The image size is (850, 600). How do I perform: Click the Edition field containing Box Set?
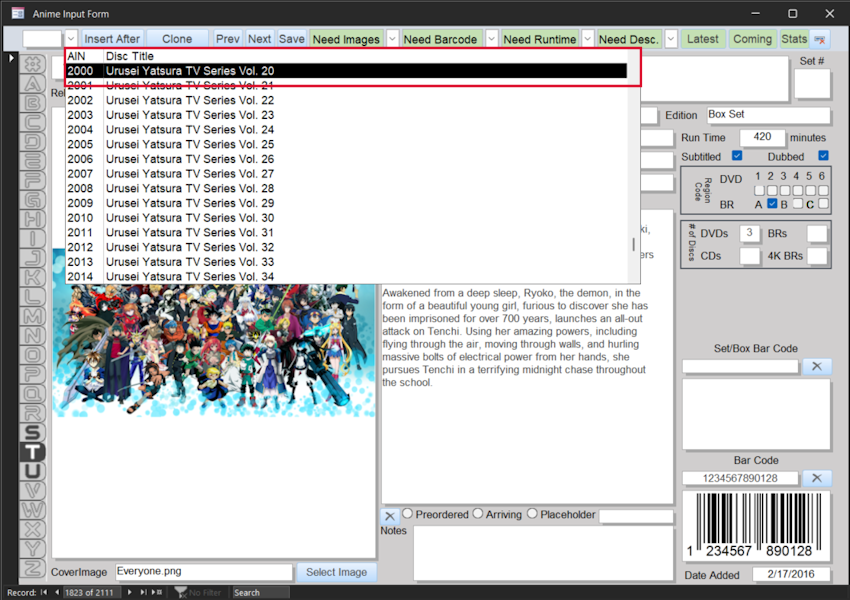tap(768, 115)
